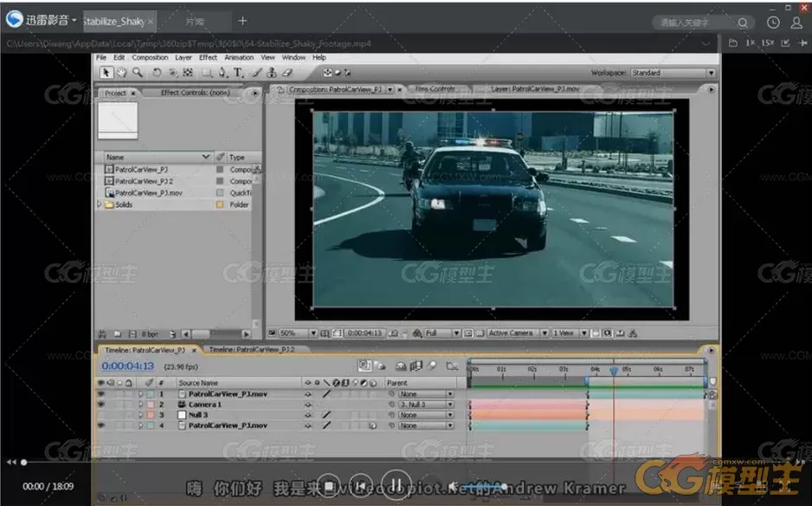The image size is (812, 506).
Task: Select the Rotation tool
Action: [x=157, y=73]
